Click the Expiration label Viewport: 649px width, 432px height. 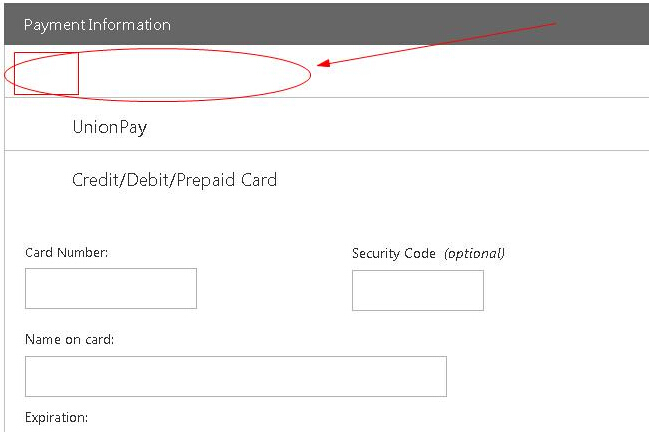tap(56, 417)
